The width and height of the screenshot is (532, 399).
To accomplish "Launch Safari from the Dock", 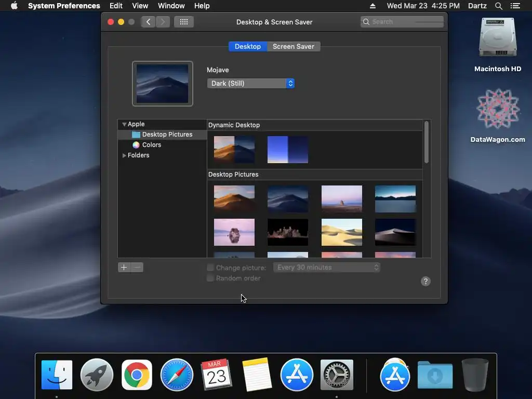I will click(x=177, y=375).
